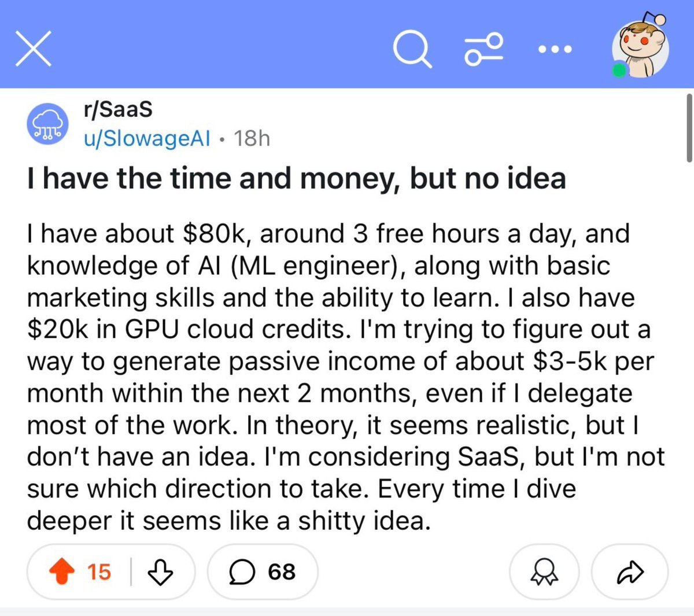This screenshot has height=616, width=694.
Task: Open the sort and filter options icon
Action: point(483,49)
